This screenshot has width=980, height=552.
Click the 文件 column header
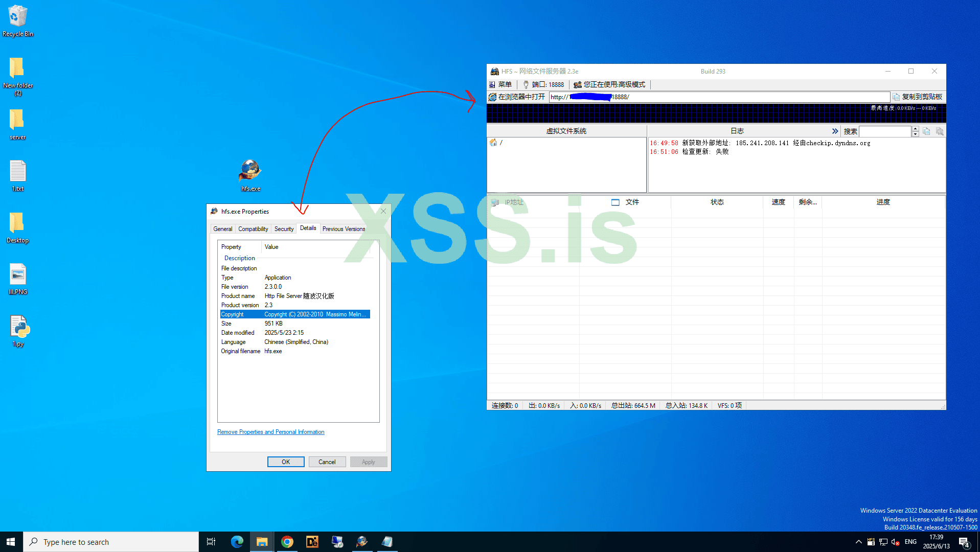point(625,202)
